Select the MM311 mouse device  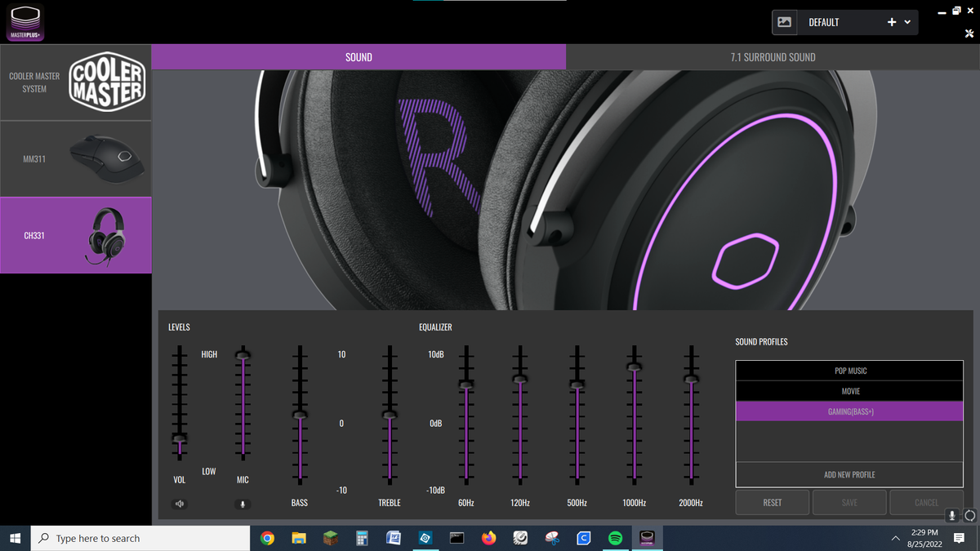click(x=76, y=158)
